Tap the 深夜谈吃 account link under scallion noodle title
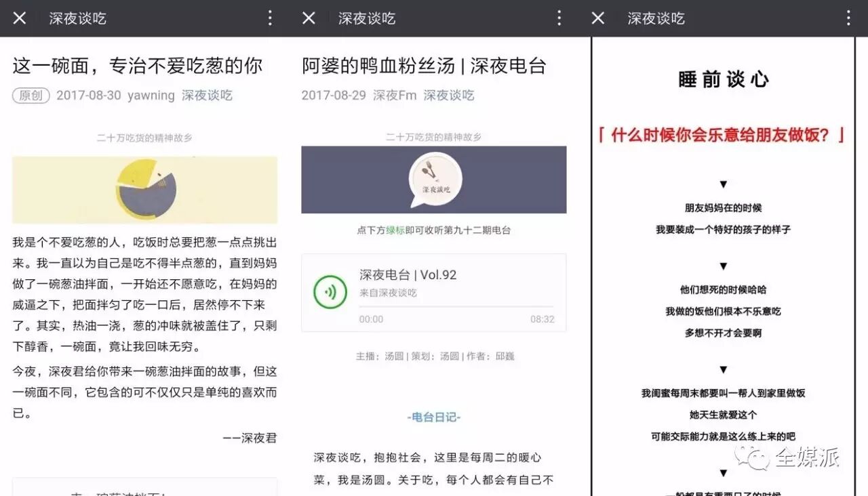The width and height of the screenshot is (868, 496). [x=207, y=96]
